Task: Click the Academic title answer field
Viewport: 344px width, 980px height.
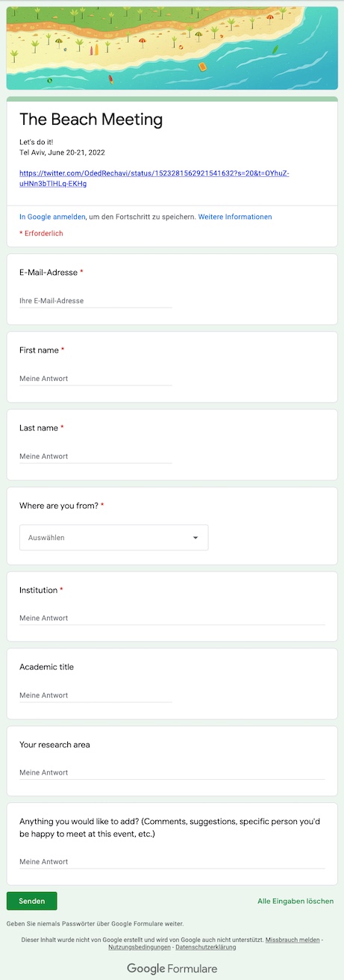Action: point(96,695)
